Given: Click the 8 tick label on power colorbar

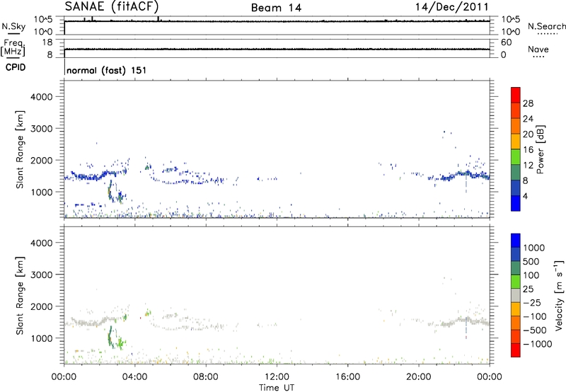Looking at the screenshot, I should point(526,181).
